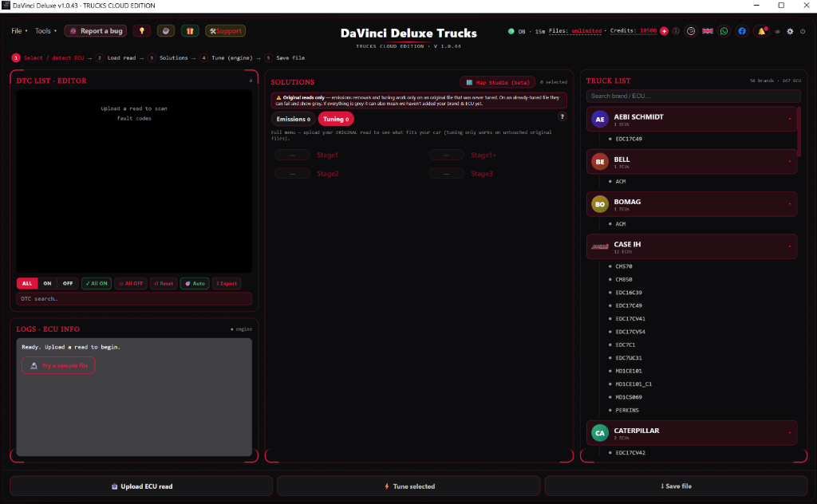
Task: Toggle the eye visibility icon in header
Action: pos(777,31)
